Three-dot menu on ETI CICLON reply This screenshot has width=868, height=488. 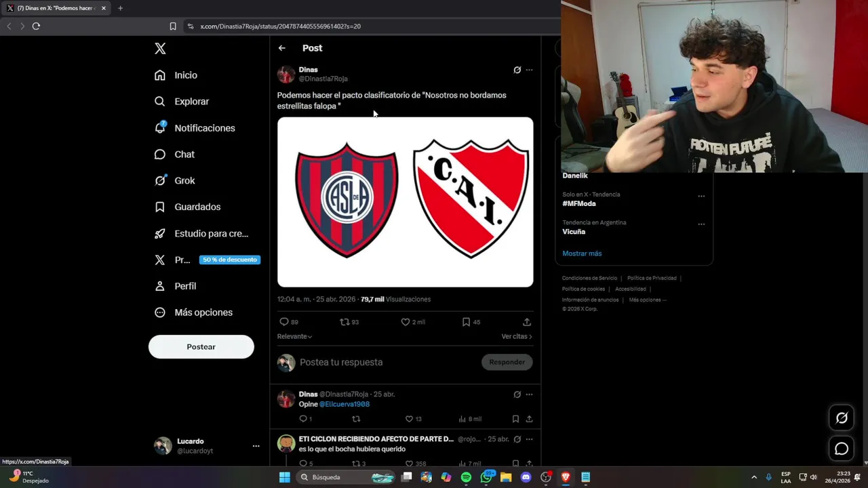pos(530,439)
